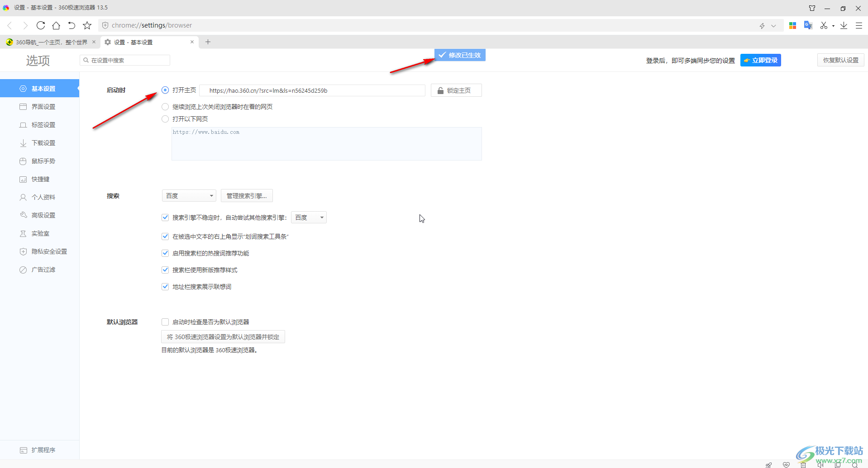Open 个人资料 in the sidebar

pos(39,197)
